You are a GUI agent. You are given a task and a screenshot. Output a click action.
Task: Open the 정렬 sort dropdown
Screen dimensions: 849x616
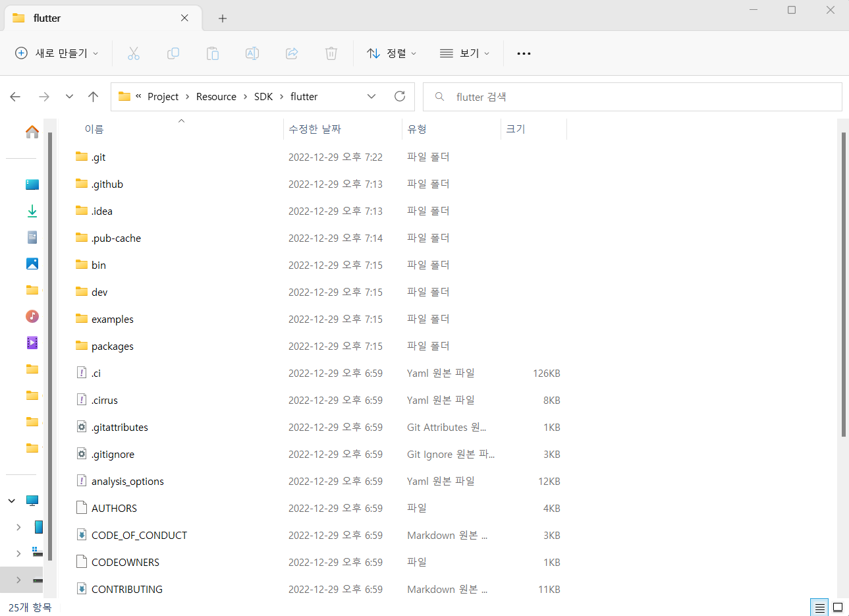pos(391,53)
